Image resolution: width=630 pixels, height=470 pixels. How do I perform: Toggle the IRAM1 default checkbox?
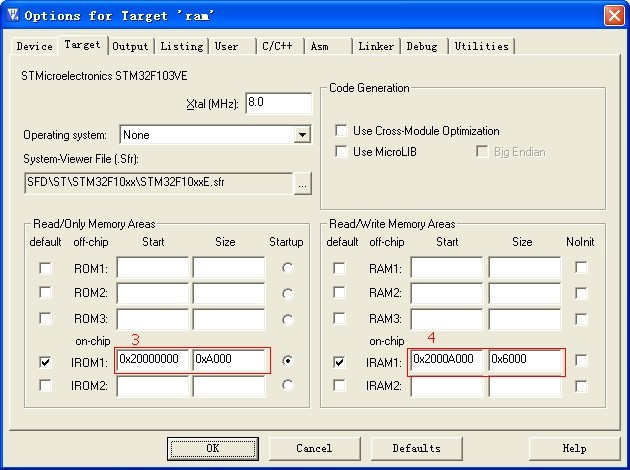[x=339, y=361]
